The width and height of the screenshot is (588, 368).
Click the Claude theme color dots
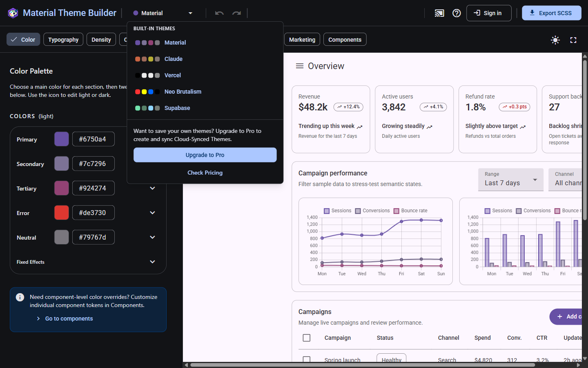tap(147, 59)
